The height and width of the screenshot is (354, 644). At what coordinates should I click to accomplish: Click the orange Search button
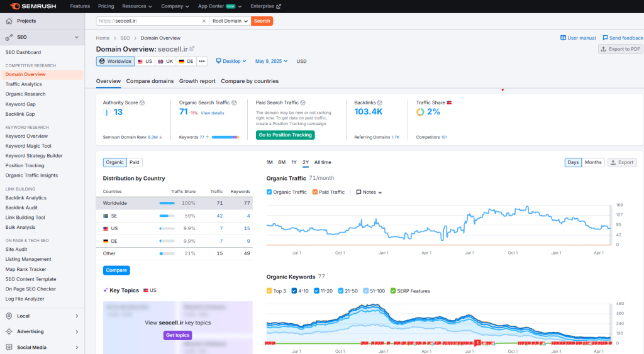point(262,21)
